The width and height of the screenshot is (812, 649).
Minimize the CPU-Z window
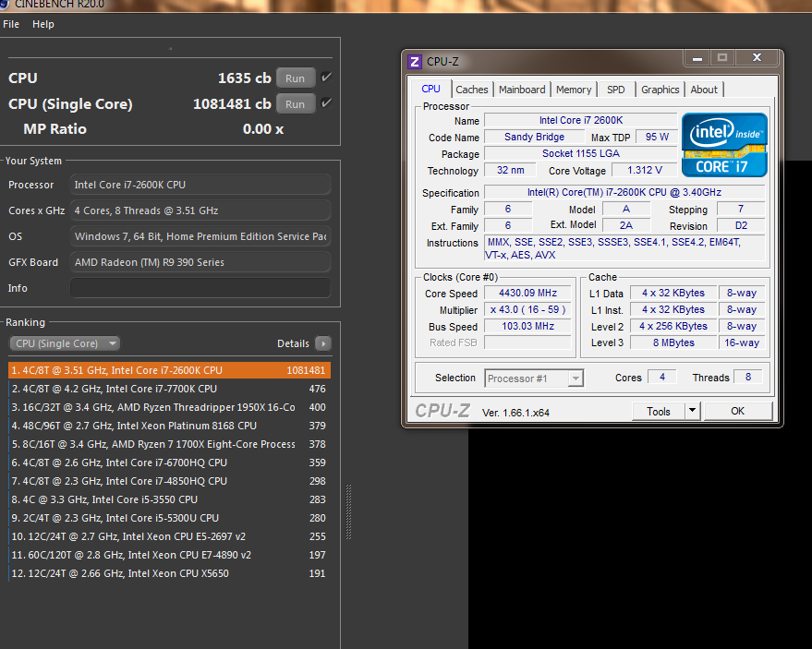coord(697,58)
